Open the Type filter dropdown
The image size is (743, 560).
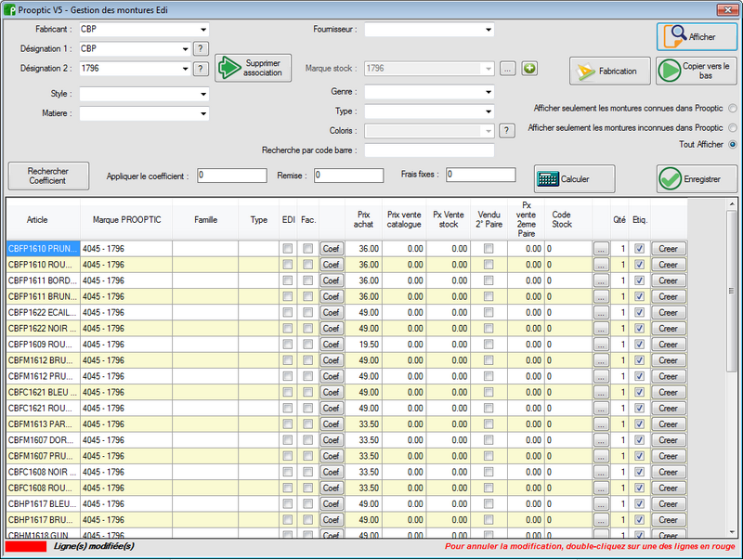(489, 111)
